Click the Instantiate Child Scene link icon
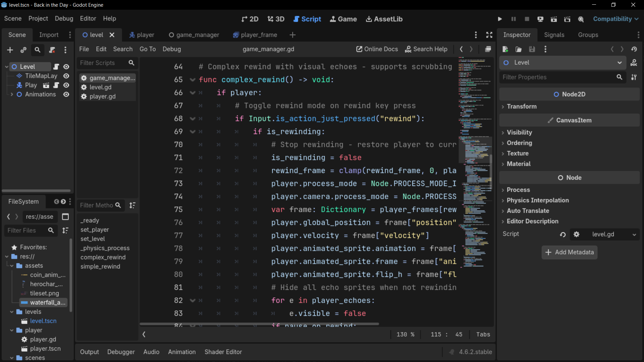The height and width of the screenshot is (362, 644). click(23, 50)
